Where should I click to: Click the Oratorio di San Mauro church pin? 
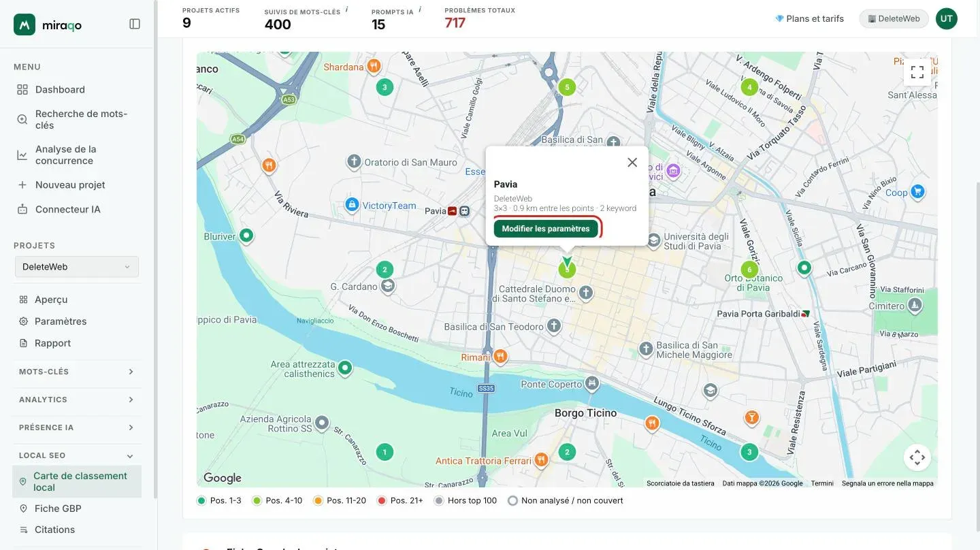[x=353, y=162]
